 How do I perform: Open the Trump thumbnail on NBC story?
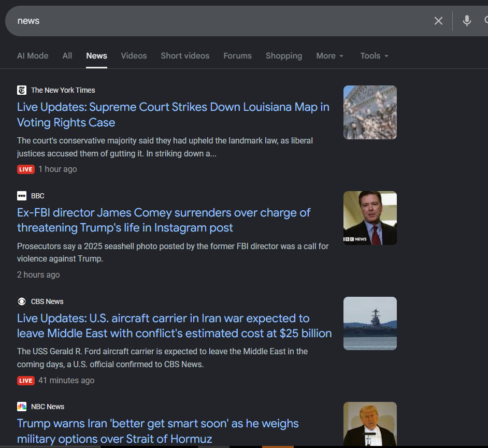[x=370, y=424]
